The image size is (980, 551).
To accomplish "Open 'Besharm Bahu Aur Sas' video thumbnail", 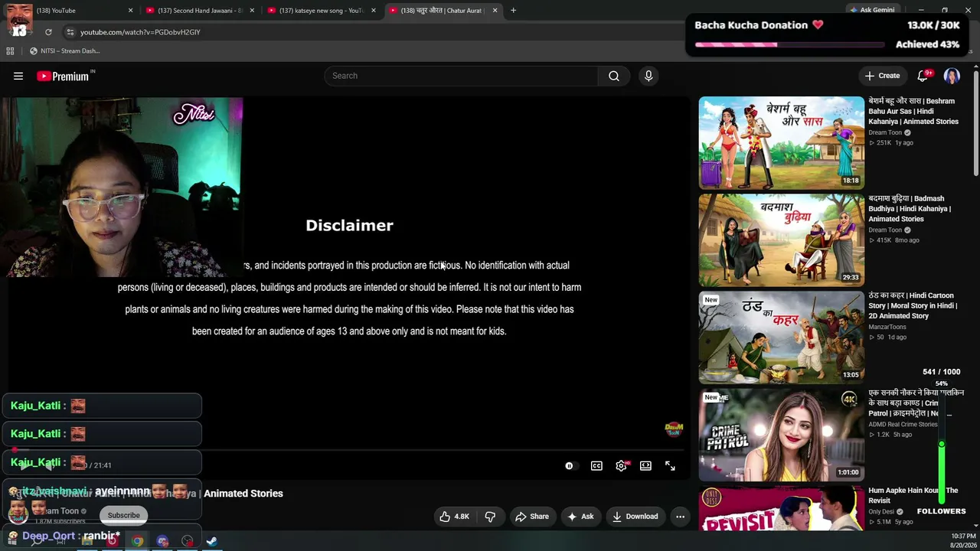I will click(x=781, y=143).
